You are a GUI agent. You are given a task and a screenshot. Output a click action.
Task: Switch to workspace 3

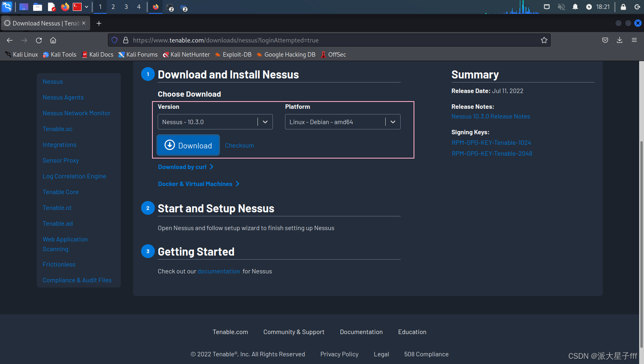pyautogui.click(x=126, y=7)
